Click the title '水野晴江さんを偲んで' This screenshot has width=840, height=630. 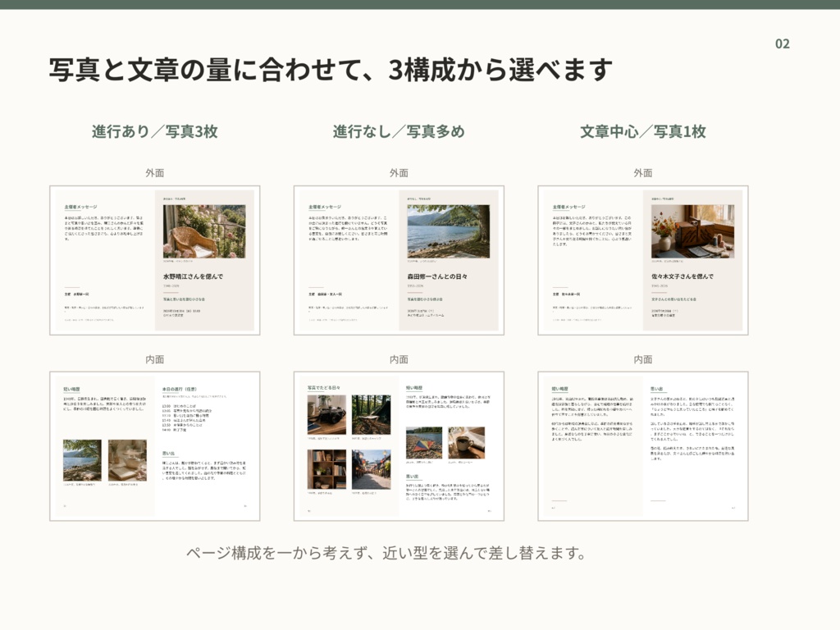193,276
